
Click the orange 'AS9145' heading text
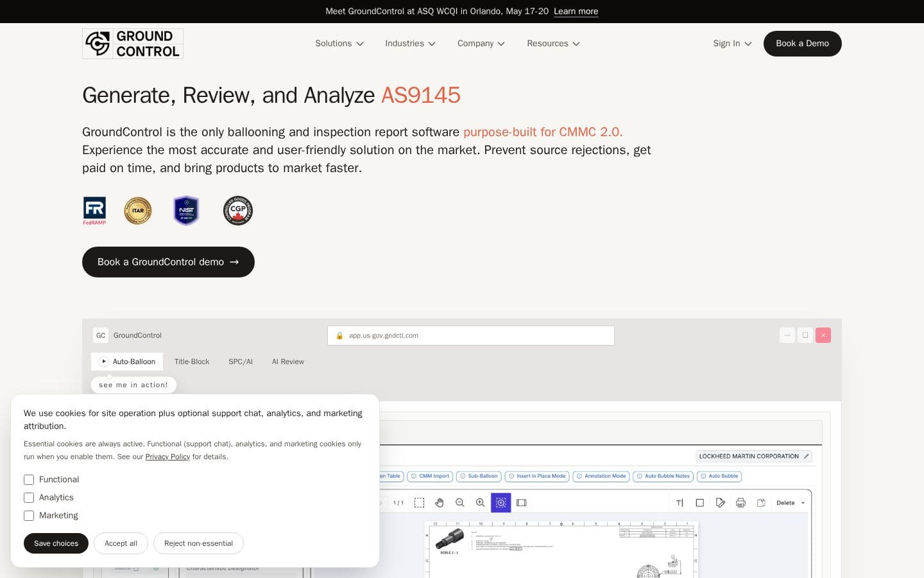(x=421, y=95)
